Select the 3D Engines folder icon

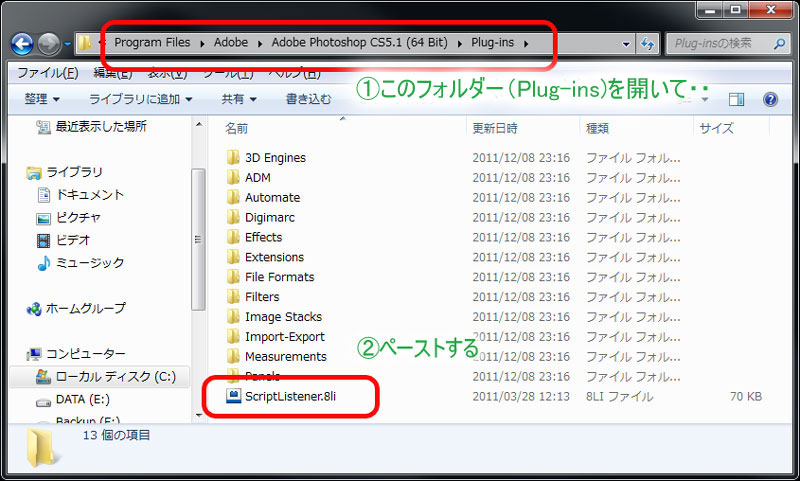(233, 157)
